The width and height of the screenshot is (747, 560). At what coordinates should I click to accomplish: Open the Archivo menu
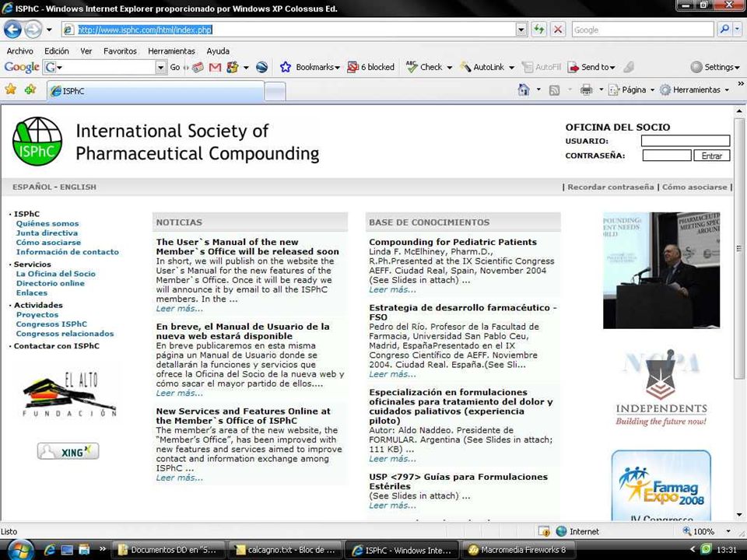20,51
